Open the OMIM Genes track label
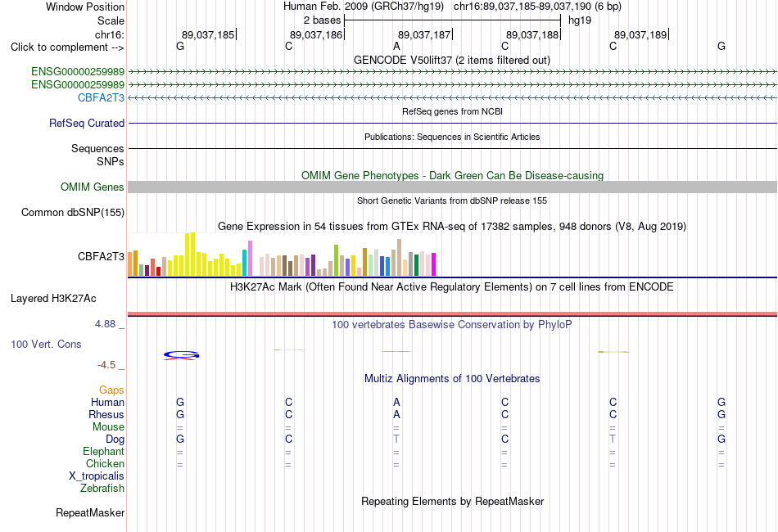Image resolution: width=778 pixels, height=532 pixels. coord(92,187)
